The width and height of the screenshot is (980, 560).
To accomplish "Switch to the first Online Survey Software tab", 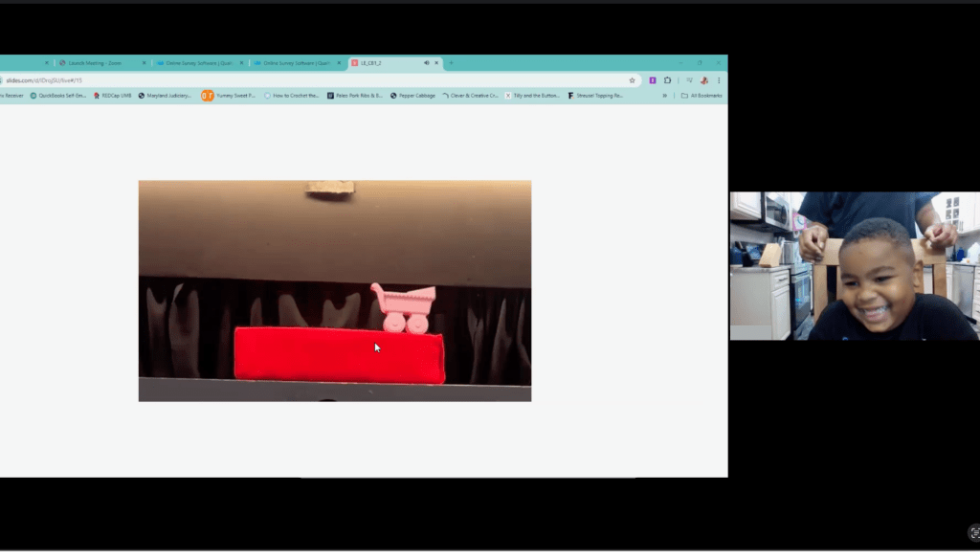I will [x=197, y=63].
